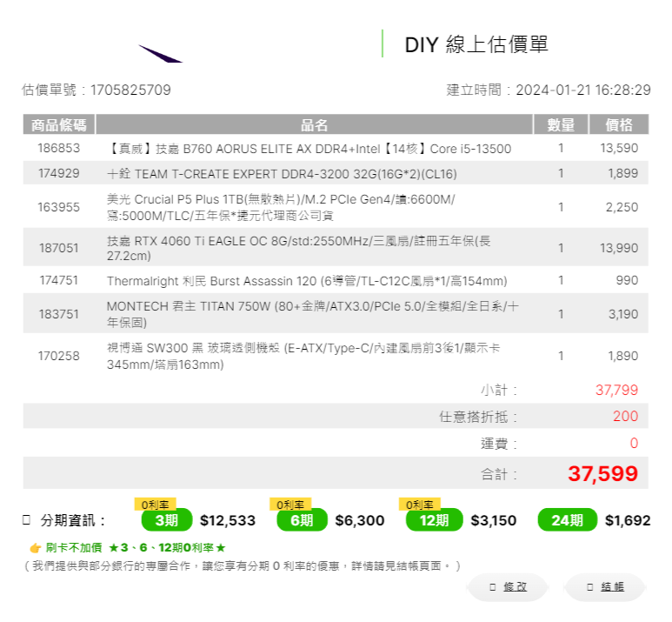Click the price 1,890
The height and width of the screenshot is (622, 672).
pyautogui.click(x=623, y=356)
